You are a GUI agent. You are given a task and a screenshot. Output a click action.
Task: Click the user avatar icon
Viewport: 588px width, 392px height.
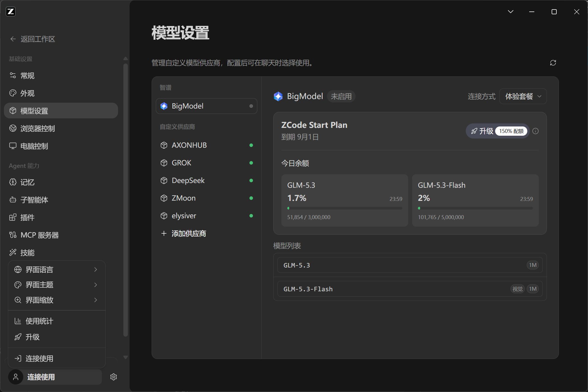point(16,377)
